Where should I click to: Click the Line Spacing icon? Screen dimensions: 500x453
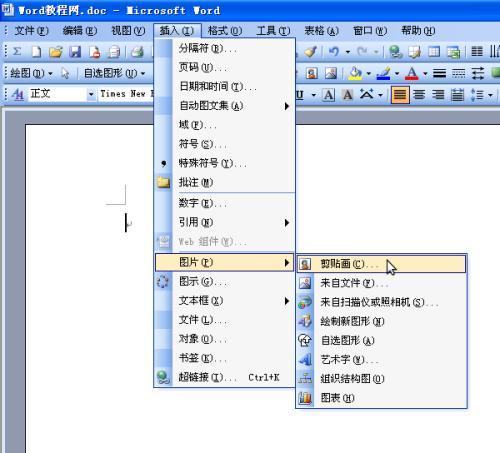(x=477, y=95)
